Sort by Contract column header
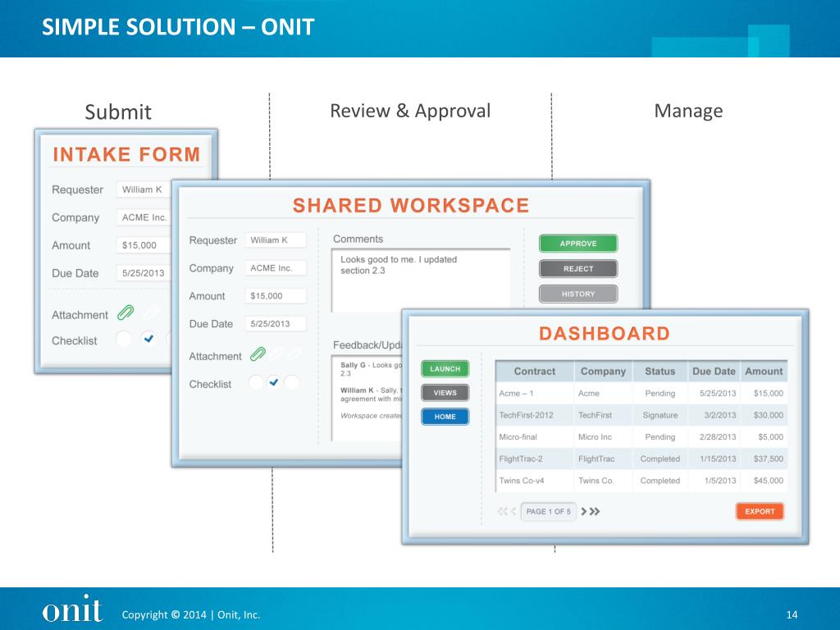840x630 pixels. [535, 372]
